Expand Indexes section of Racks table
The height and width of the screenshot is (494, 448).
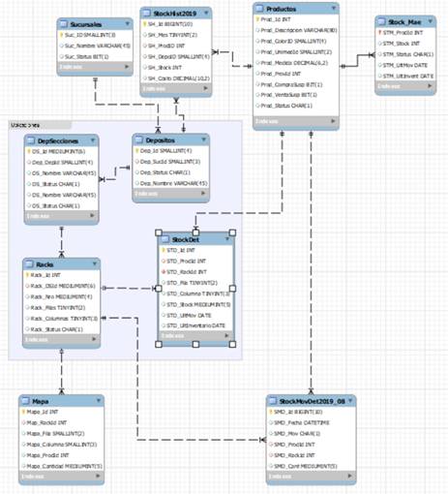94,339
